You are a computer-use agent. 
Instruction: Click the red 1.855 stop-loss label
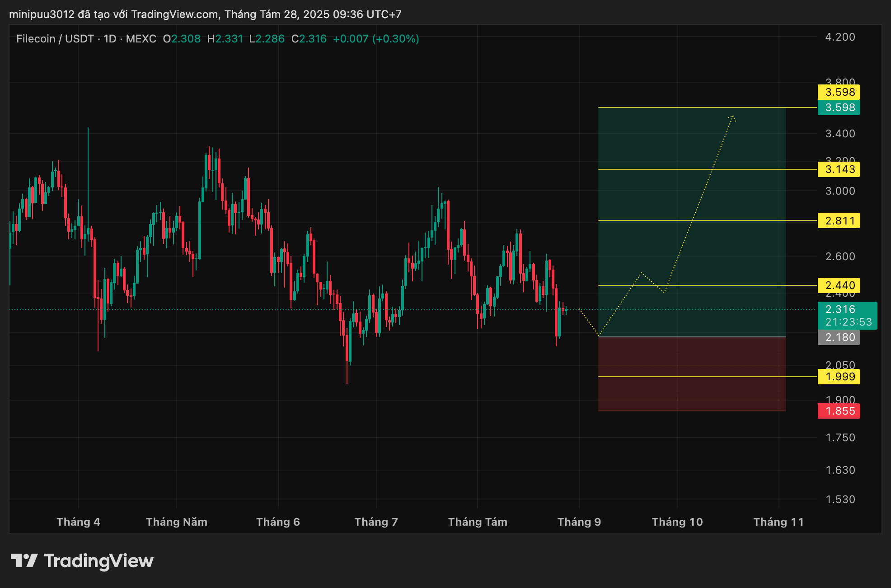coord(839,411)
